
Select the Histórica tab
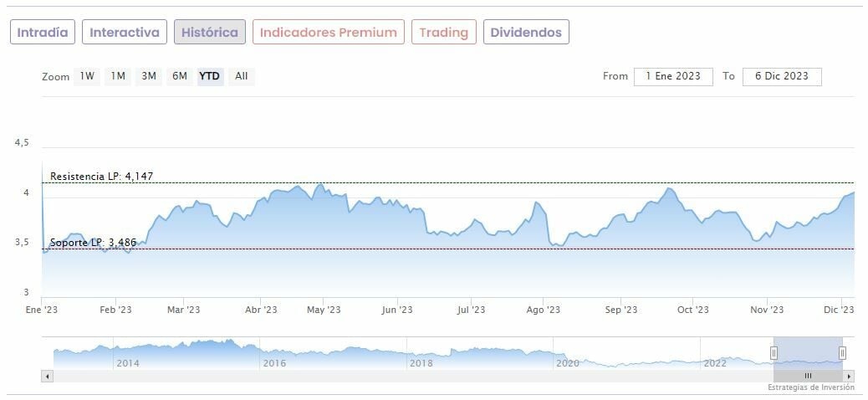click(x=210, y=33)
